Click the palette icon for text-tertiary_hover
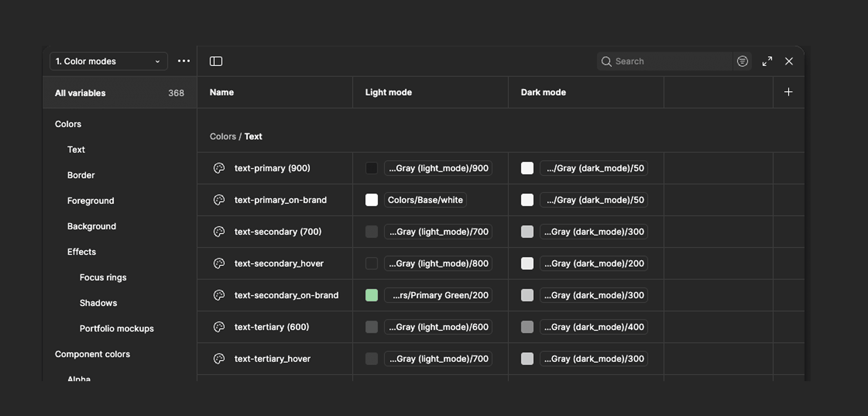The width and height of the screenshot is (868, 416). [219, 359]
